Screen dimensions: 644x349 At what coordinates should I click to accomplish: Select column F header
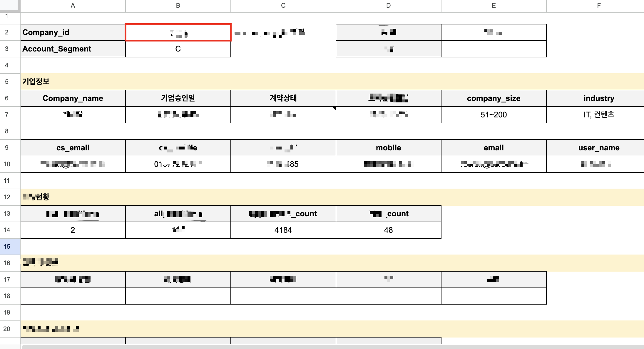click(x=599, y=6)
